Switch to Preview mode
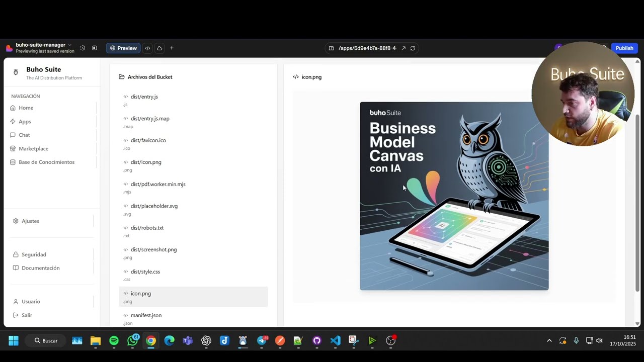644x362 pixels. 123,48
